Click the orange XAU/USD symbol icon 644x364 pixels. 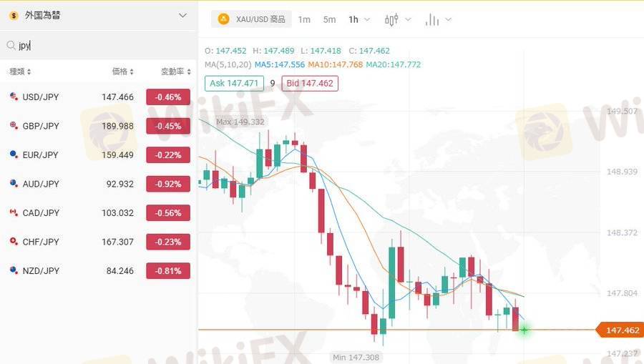point(223,19)
